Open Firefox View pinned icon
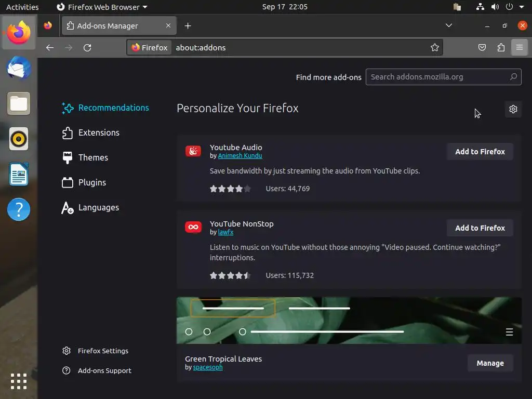This screenshot has width=532, height=399. coord(48,25)
